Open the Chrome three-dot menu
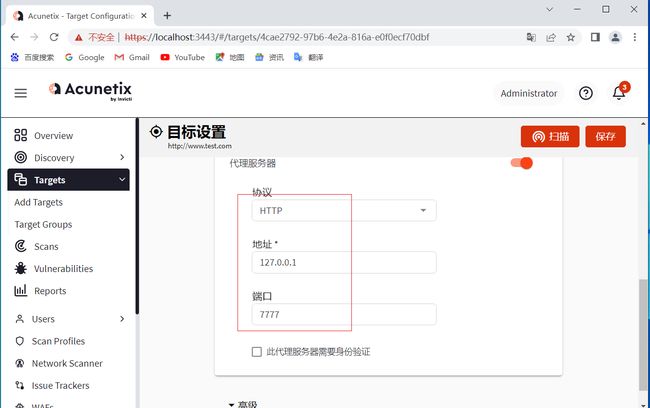 pos(635,37)
